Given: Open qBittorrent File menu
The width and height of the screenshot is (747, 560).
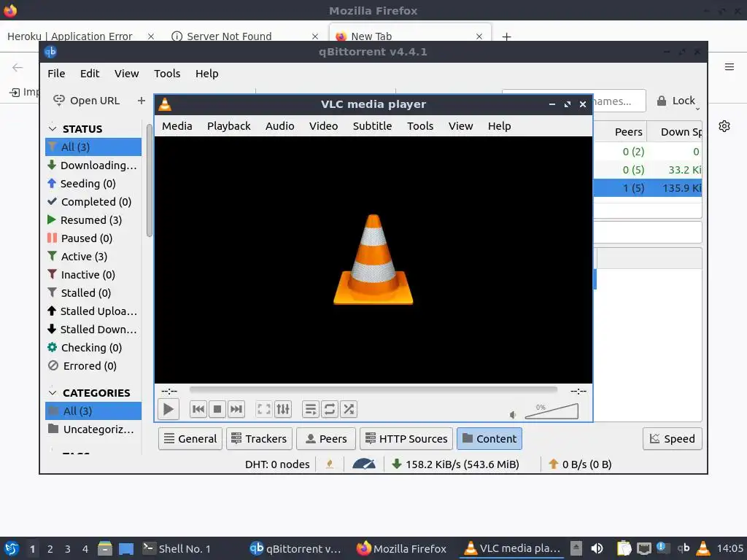Looking at the screenshot, I should tap(56, 74).
